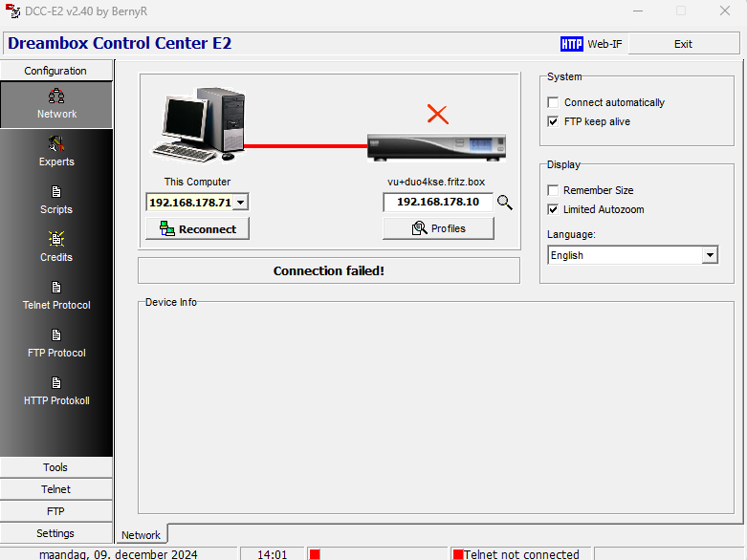Image resolution: width=747 pixels, height=560 pixels.
Task: Show the Credits page
Action: [56, 248]
